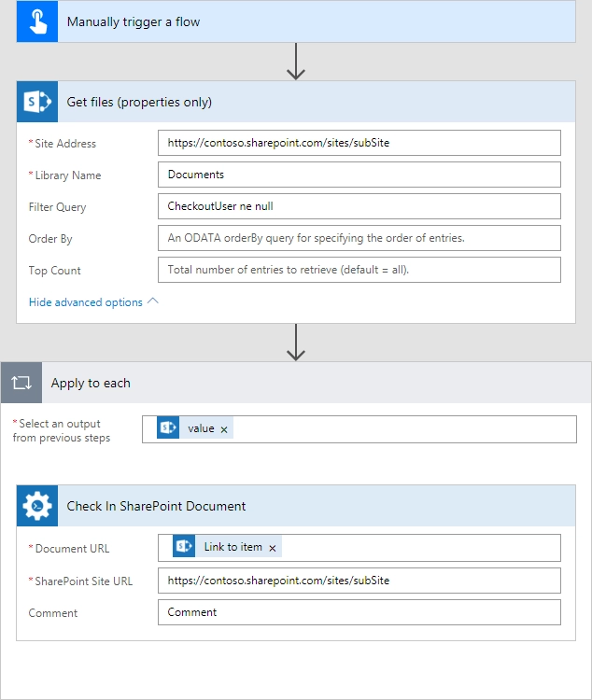This screenshot has height=700, width=592.
Task: Edit the Site Address field in Get files
Action: point(359,143)
